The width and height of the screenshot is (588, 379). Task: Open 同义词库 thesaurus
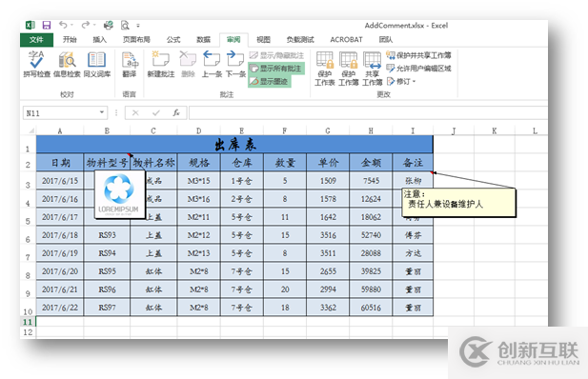97,64
